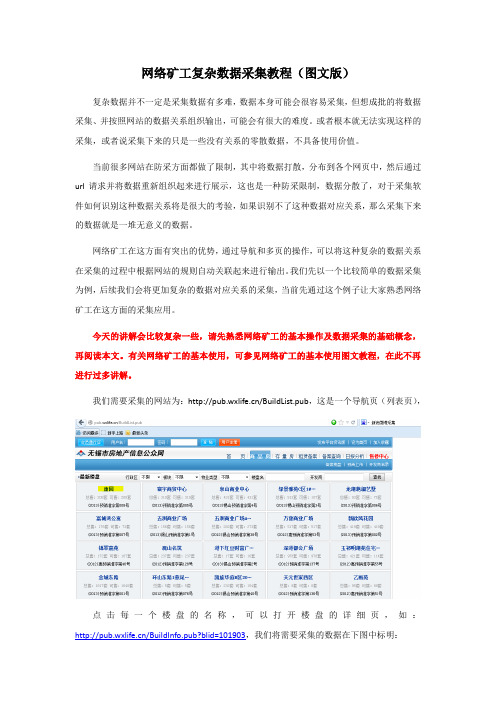Click the browser back arrow button

tap(81, 423)
